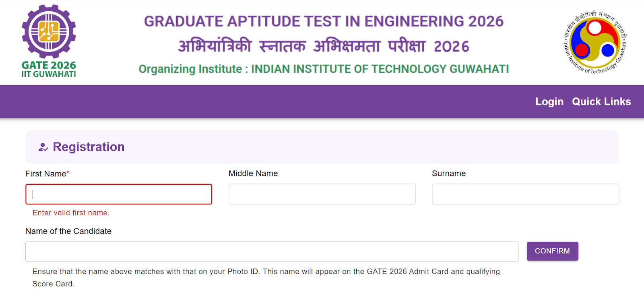Click the Graduate Aptitude Test in Engineering heading
This screenshot has height=295, width=644.
324,21
